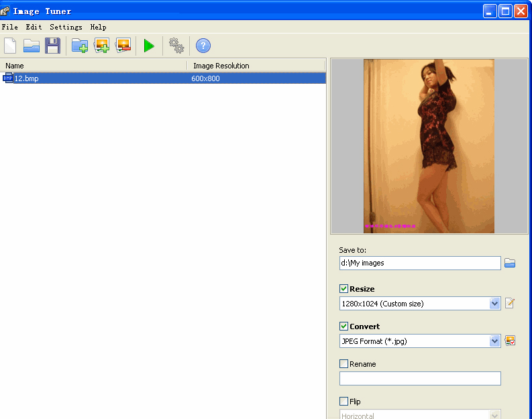
Task: Add images icon with green plus
Action: (101, 46)
